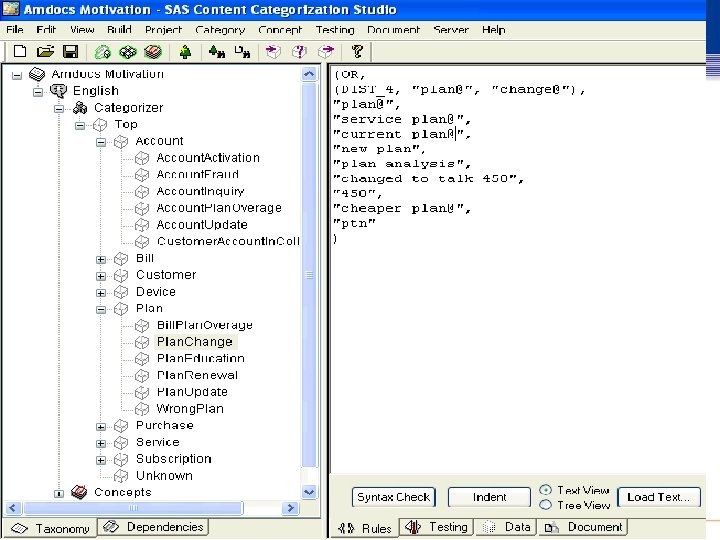Click the green cubes build categorizer icon

click(128, 52)
